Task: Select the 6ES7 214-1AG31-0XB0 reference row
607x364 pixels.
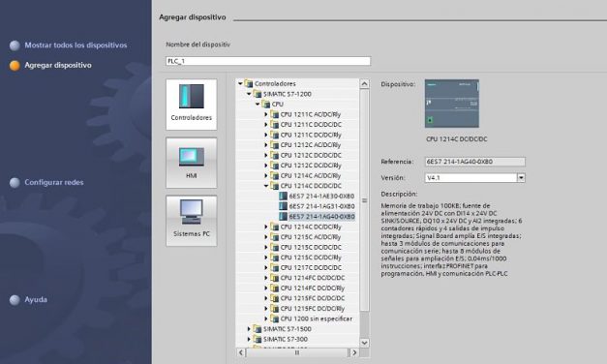Action: (321, 206)
